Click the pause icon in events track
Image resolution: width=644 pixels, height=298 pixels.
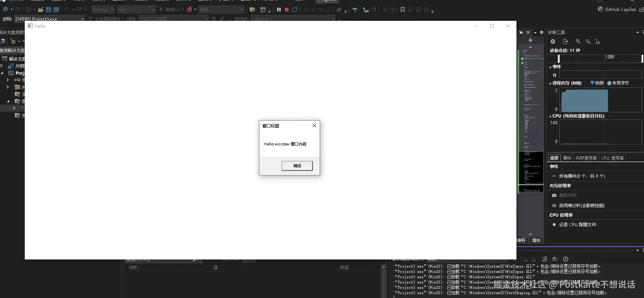point(555,75)
